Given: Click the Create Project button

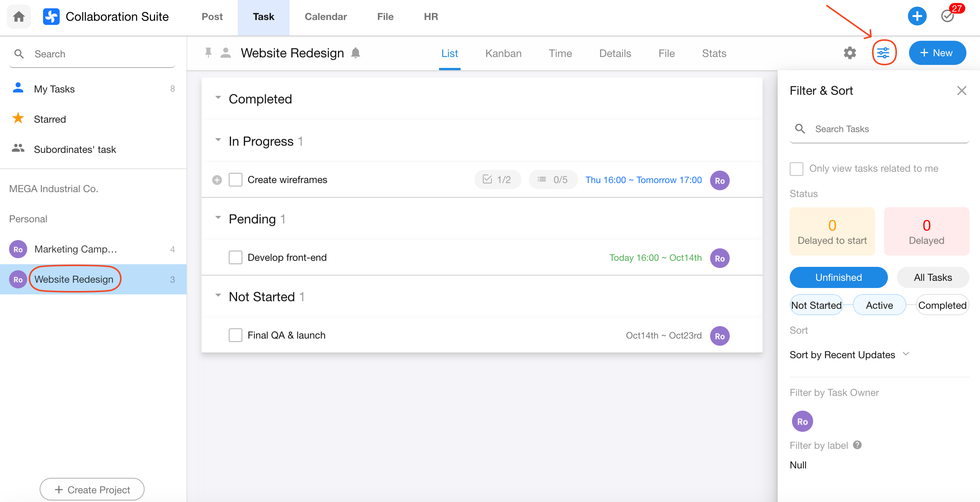Looking at the screenshot, I should [92, 490].
